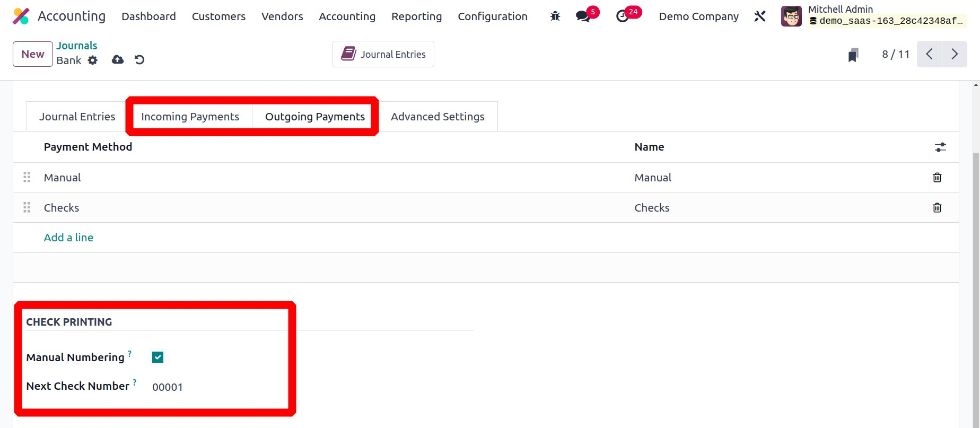Open the Configuration menu
Screen dimensions: 980x428
pos(492,16)
